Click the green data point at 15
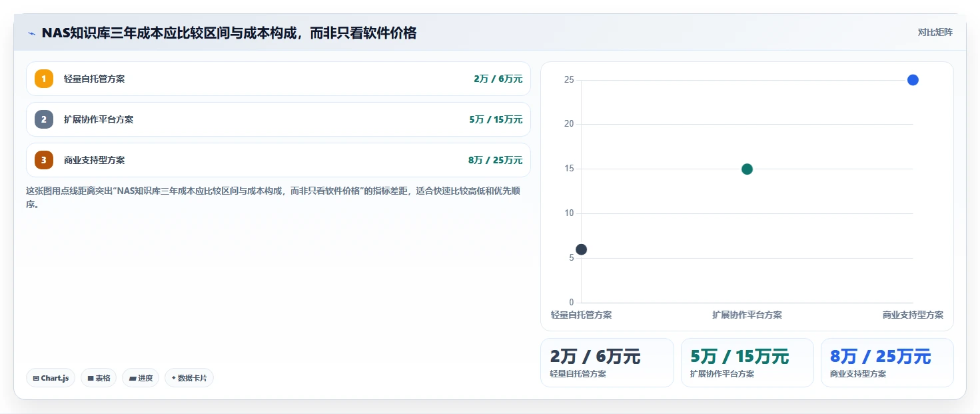The image size is (980, 414). coord(747,169)
